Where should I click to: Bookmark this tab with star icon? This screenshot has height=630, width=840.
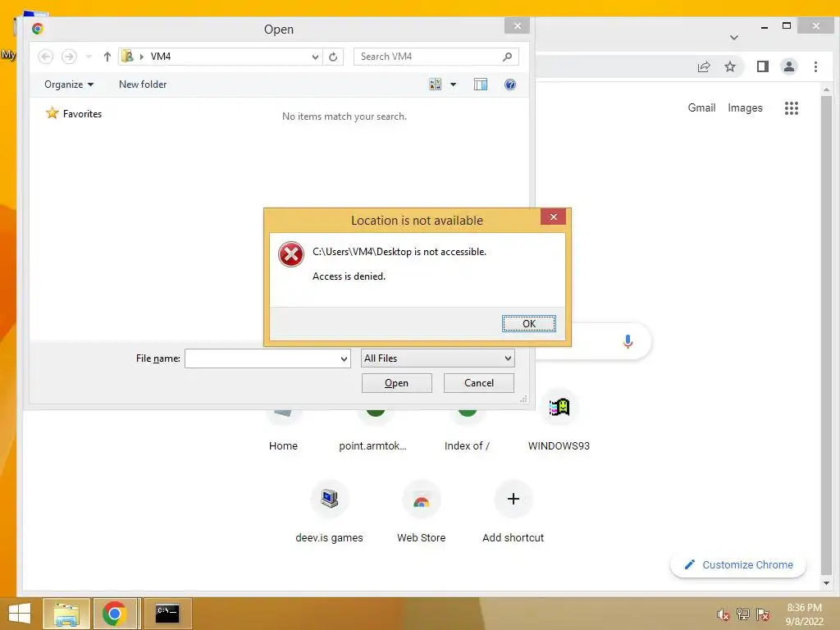(729, 66)
